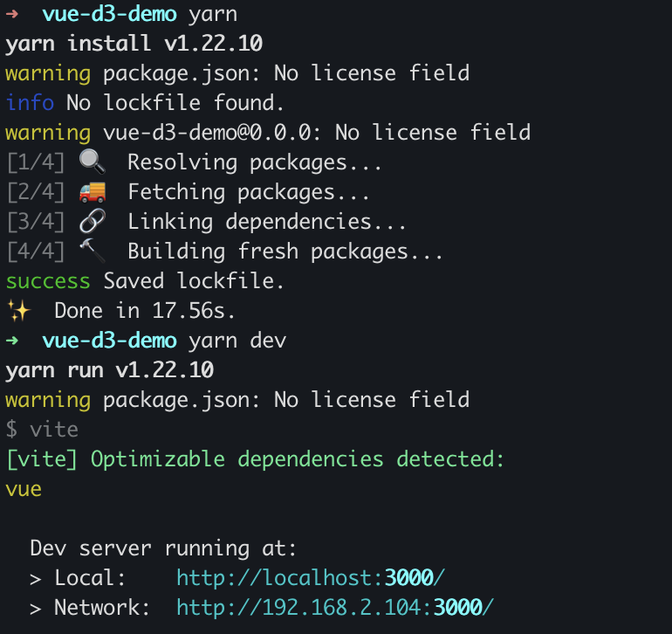Viewport: 672px width, 634px height.
Task: Open the http://192.168.2.104:3000/ network link
Action: [335, 608]
